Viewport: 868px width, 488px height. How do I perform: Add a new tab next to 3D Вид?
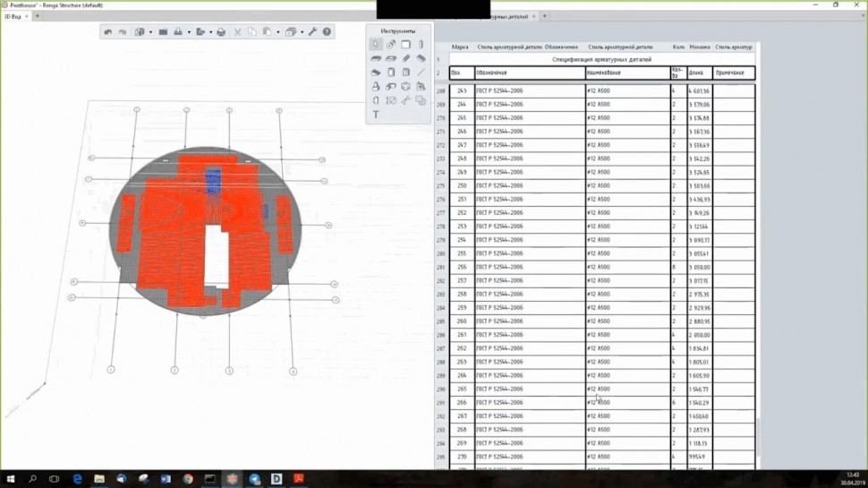37,16
